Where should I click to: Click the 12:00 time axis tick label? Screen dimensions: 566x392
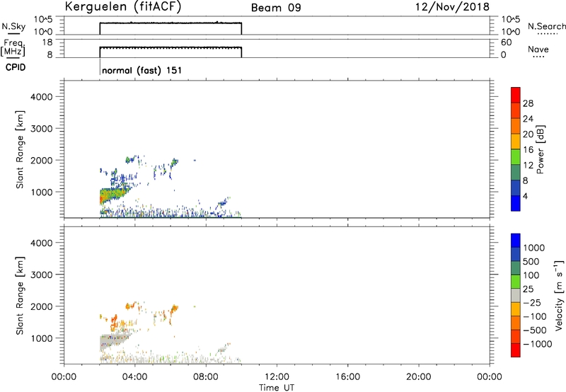click(x=277, y=377)
